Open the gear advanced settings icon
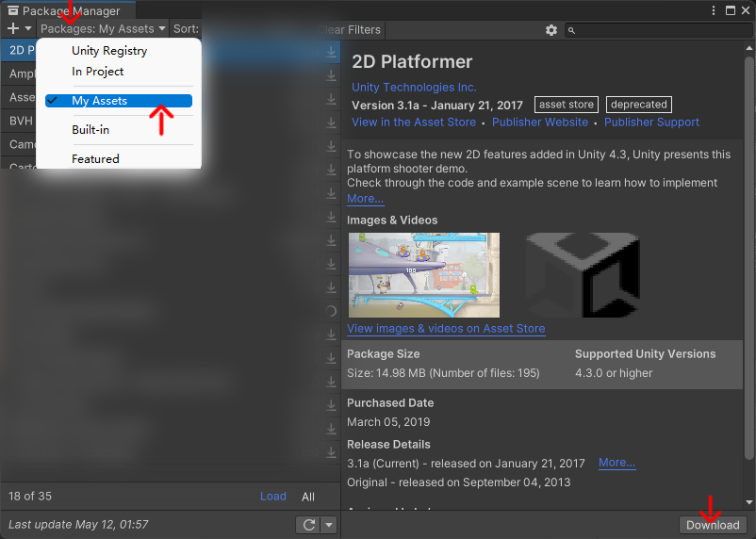This screenshot has width=756, height=539. click(551, 30)
